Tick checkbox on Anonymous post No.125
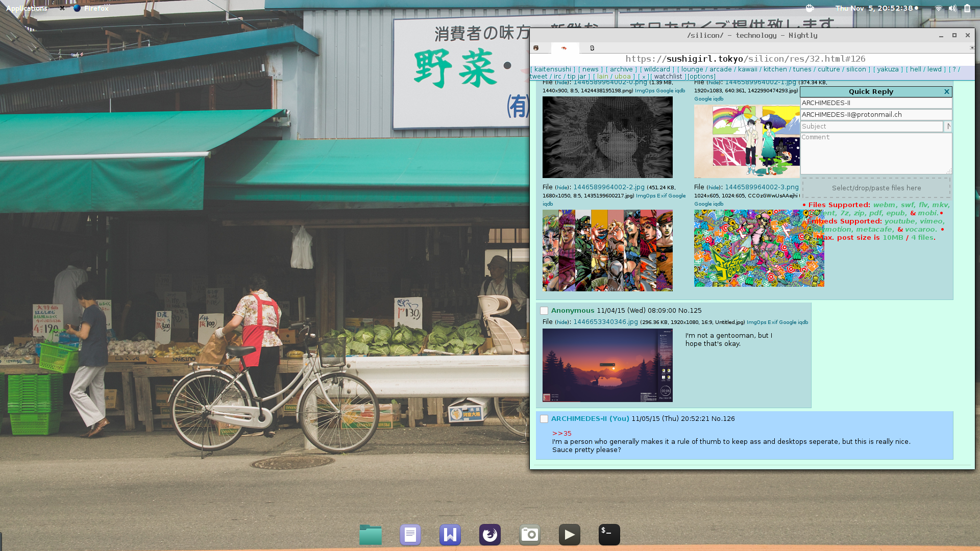Screen dimensions: 980x551 coord(544,311)
